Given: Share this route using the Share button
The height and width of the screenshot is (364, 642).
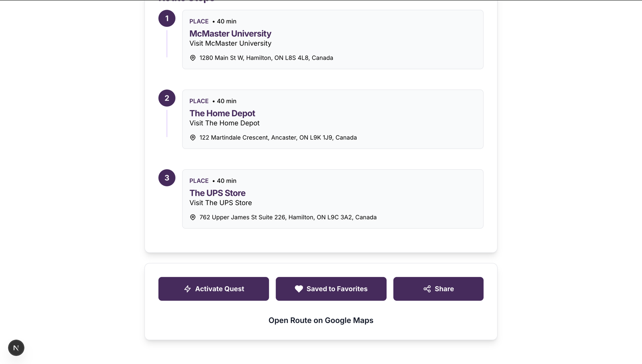Looking at the screenshot, I should pos(438,289).
